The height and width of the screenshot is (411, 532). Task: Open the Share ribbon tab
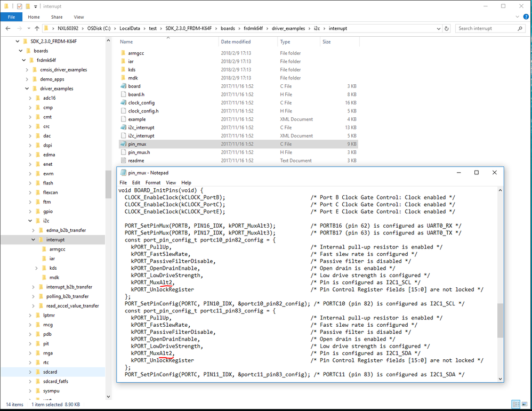(x=57, y=17)
